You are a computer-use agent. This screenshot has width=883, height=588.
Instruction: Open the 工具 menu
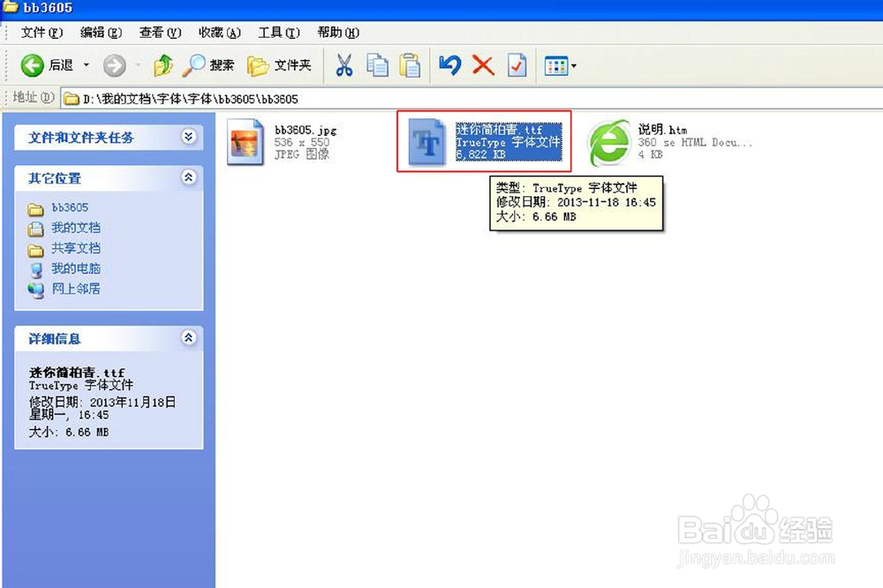click(277, 33)
